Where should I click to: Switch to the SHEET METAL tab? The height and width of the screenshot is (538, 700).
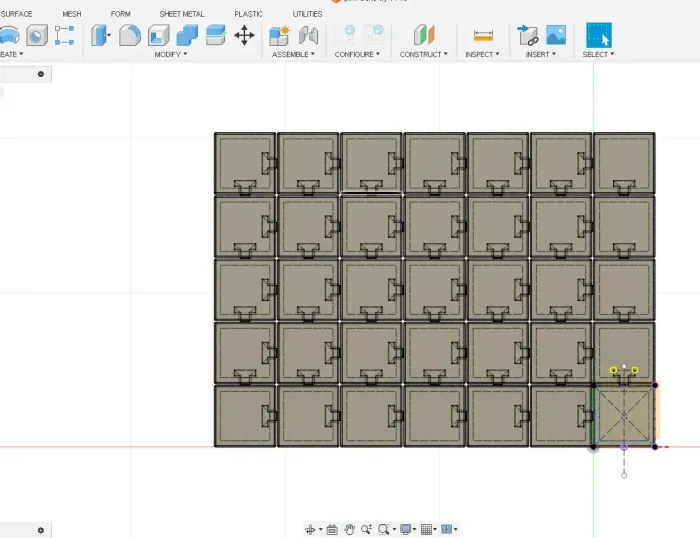[x=182, y=14]
